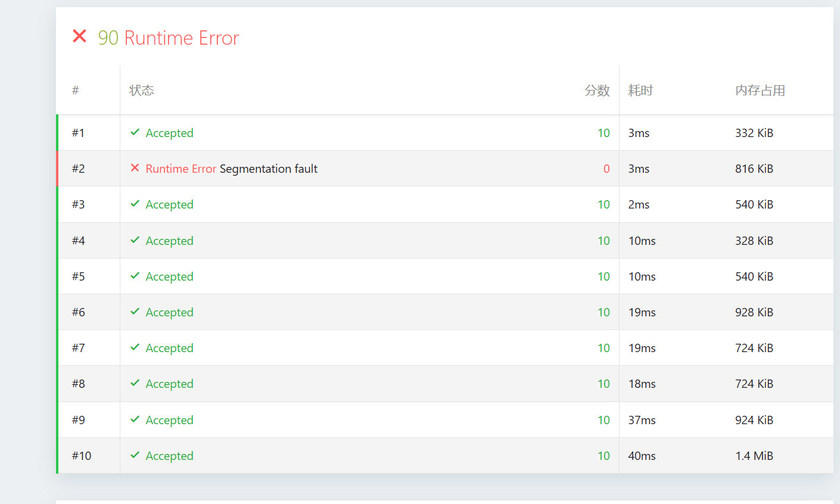Click the 内存占用 column header
The width and height of the screenshot is (840, 504).
tap(760, 91)
